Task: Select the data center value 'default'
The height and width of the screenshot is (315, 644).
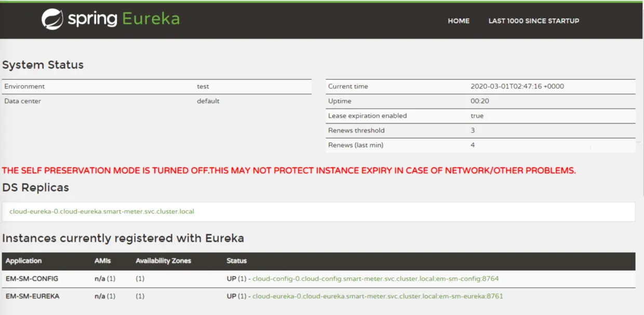Action: click(208, 101)
